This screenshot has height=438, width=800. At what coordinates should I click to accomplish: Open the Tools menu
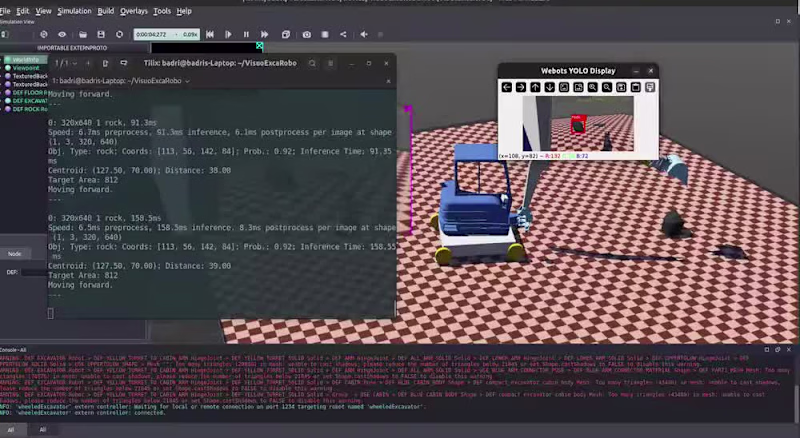coord(162,11)
